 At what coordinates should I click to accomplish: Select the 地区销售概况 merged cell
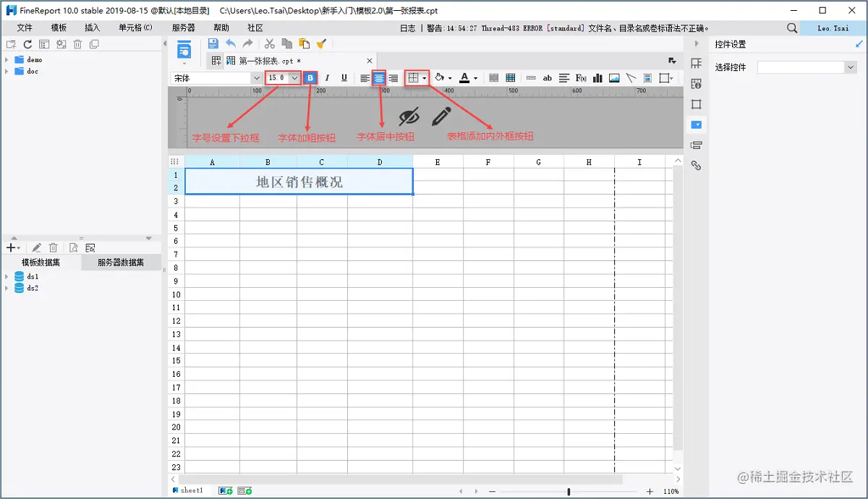299,182
